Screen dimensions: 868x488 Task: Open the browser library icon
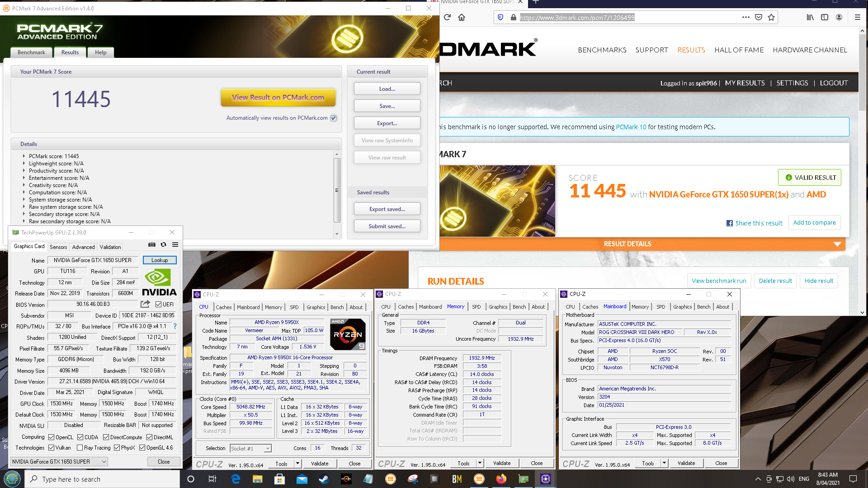tap(810, 17)
